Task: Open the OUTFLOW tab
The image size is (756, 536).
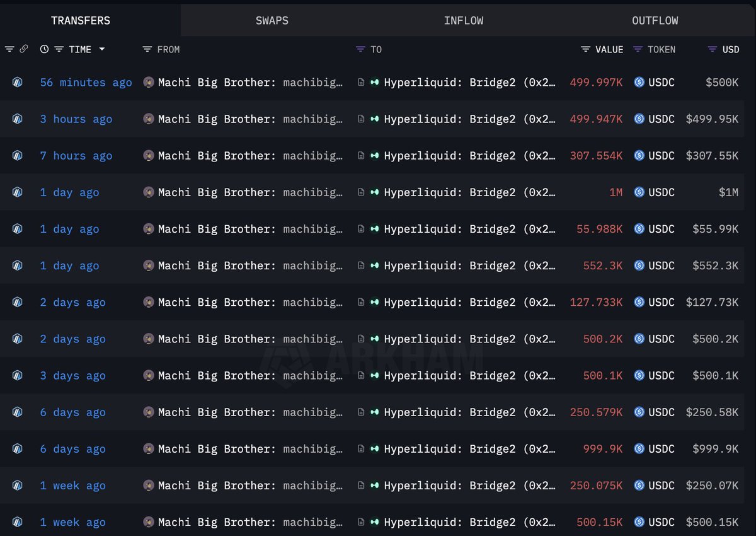Action: (655, 21)
